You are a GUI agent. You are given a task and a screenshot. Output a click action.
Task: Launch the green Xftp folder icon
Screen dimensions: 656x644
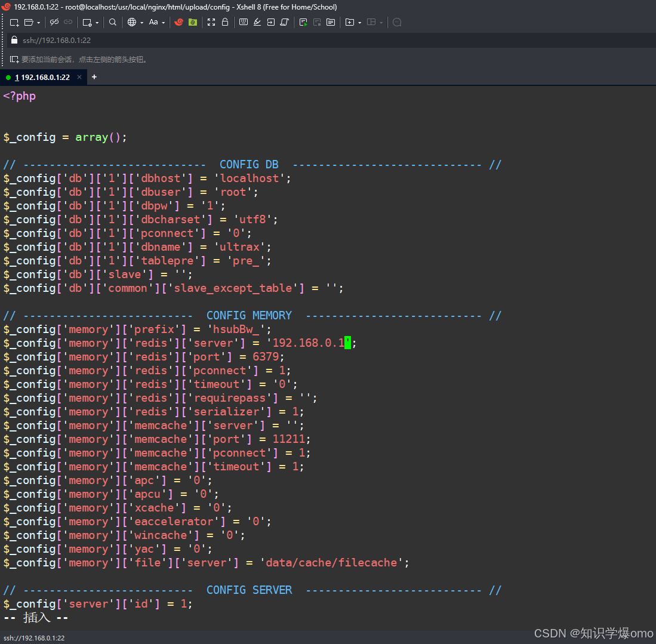[x=192, y=23]
